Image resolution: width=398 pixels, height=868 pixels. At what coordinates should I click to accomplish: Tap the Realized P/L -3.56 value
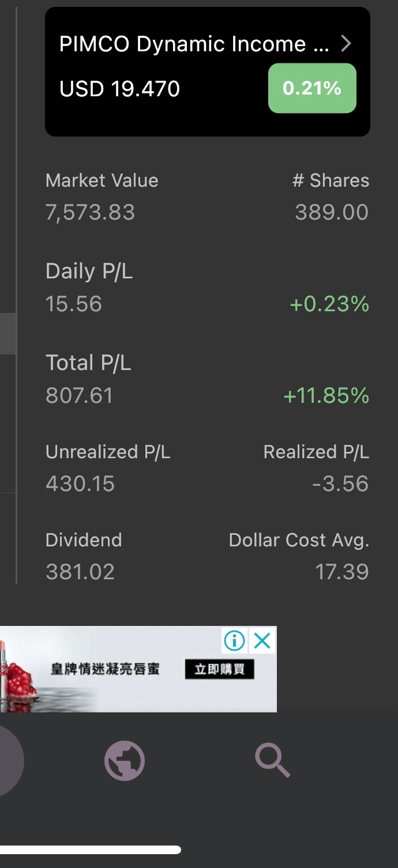pyautogui.click(x=340, y=484)
